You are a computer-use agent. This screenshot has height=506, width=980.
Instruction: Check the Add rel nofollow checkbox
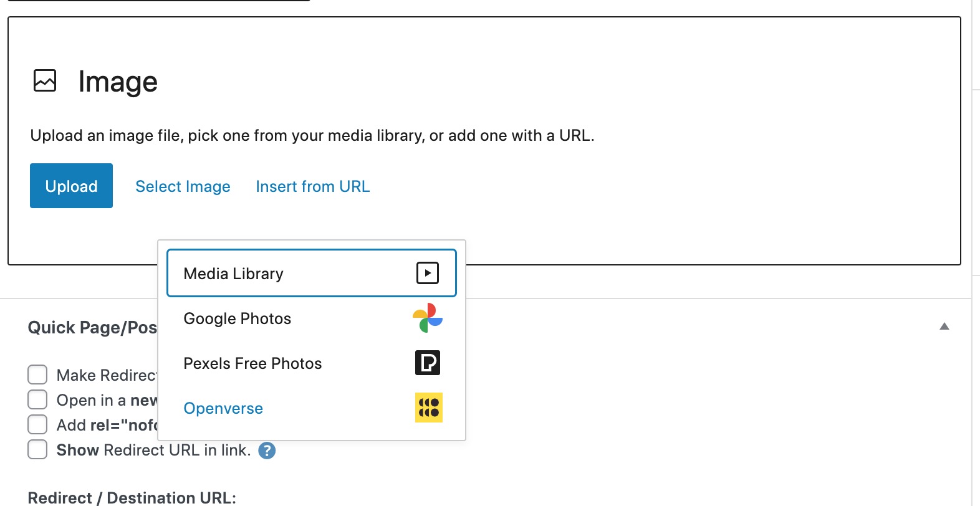click(37, 424)
